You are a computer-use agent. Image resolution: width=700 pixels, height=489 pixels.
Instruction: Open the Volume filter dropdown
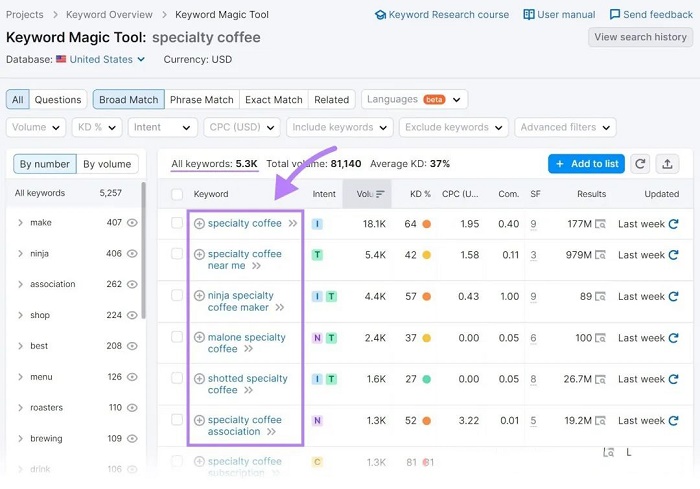[36, 127]
